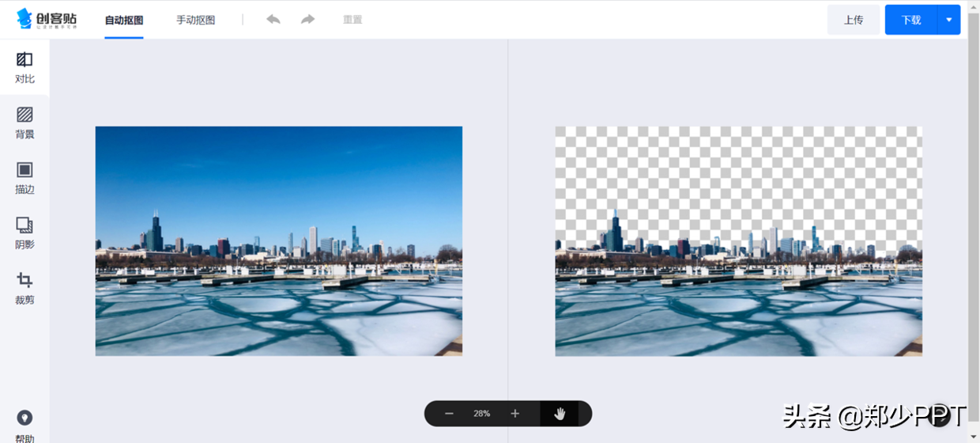Click the 下载 download button
The height and width of the screenshot is (443, 980).
pos(911,20)
